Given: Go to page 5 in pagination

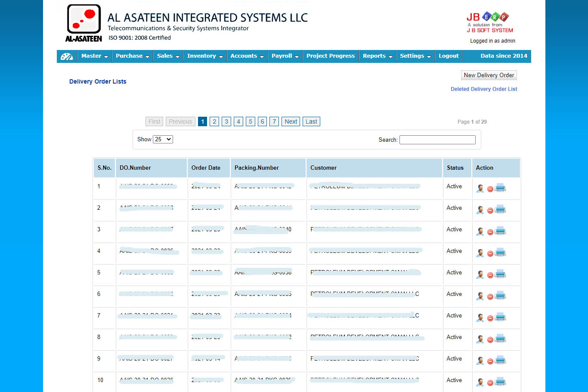Looking at the screenshot, I should click(251, 121).
